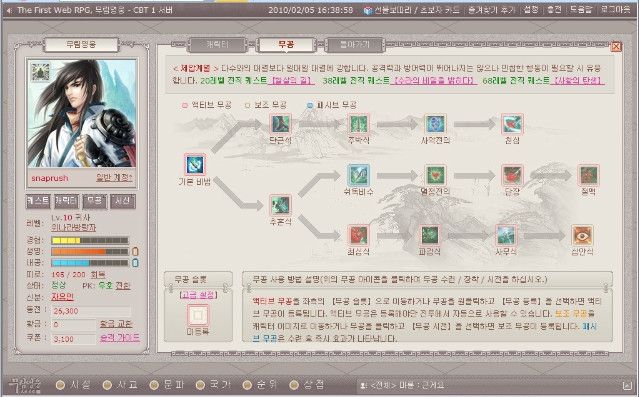Viewport: 639px width, 397px height.
Task: Click the 절맥 skill icon
Action: (589, 175)
